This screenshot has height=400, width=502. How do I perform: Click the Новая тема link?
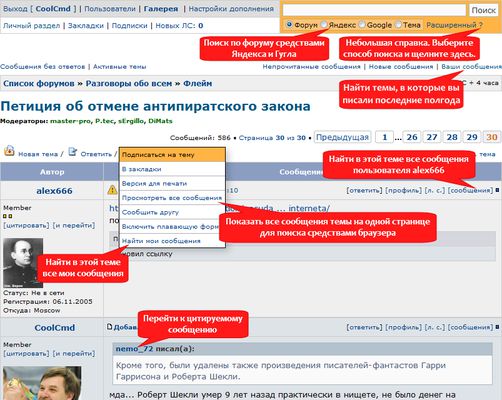coord(38,154)
